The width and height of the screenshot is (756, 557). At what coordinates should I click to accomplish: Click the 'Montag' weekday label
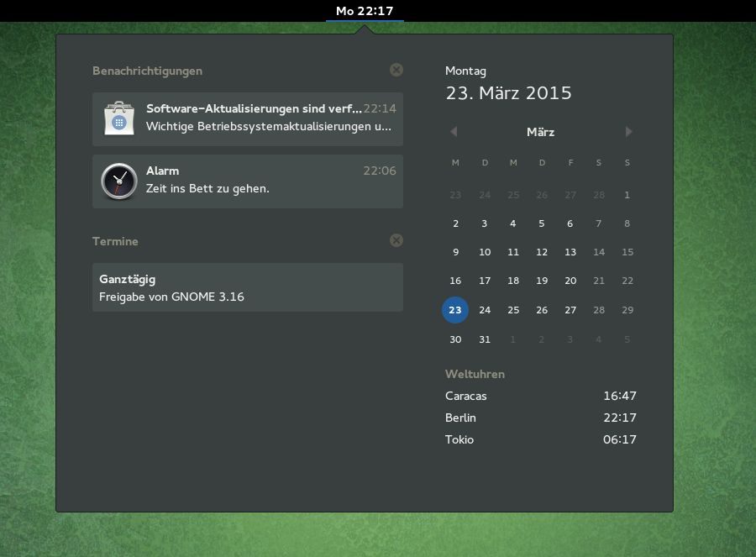465,71
